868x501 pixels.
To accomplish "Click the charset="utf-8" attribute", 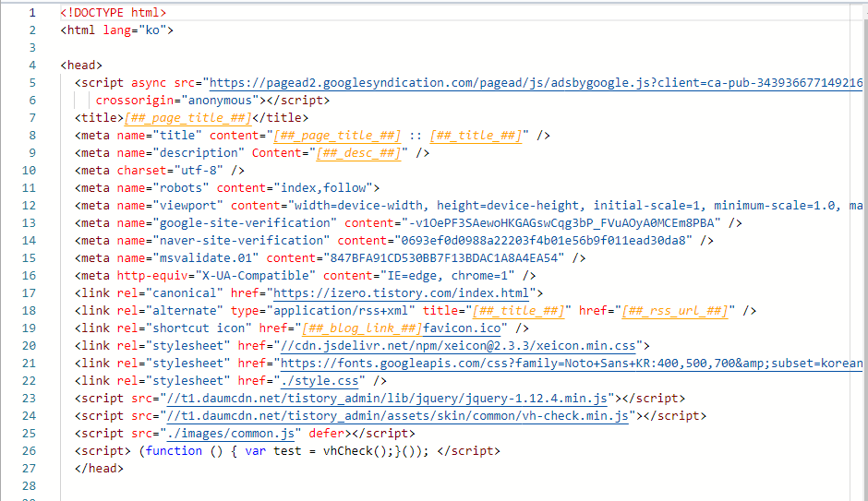I will coord(170,171).
